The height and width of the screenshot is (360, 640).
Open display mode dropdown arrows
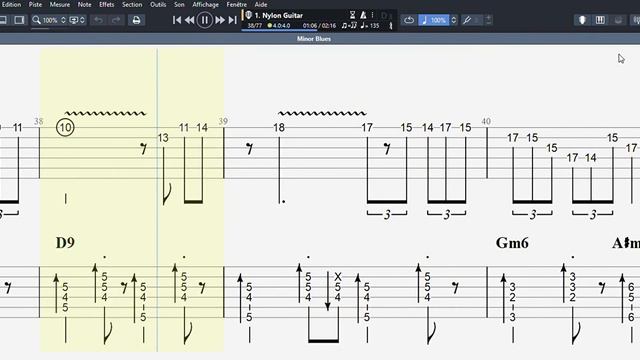(x=82, y=20)
